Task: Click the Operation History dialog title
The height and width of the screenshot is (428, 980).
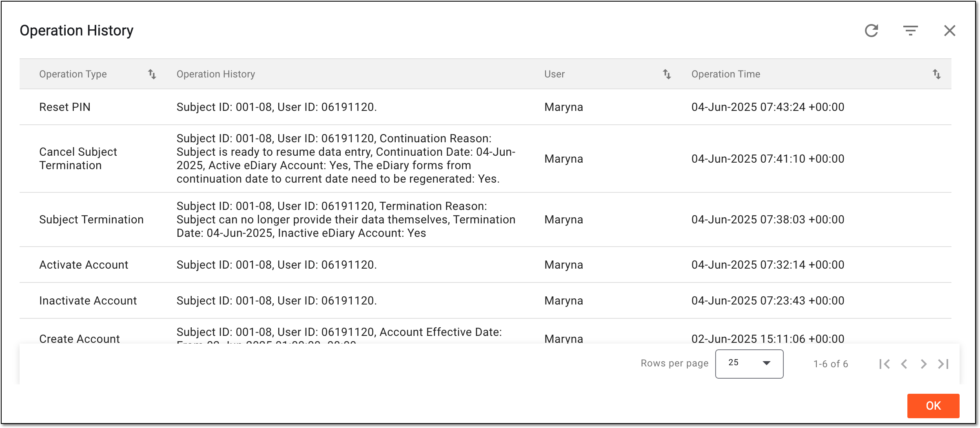Action: click(x=77, y=31)
